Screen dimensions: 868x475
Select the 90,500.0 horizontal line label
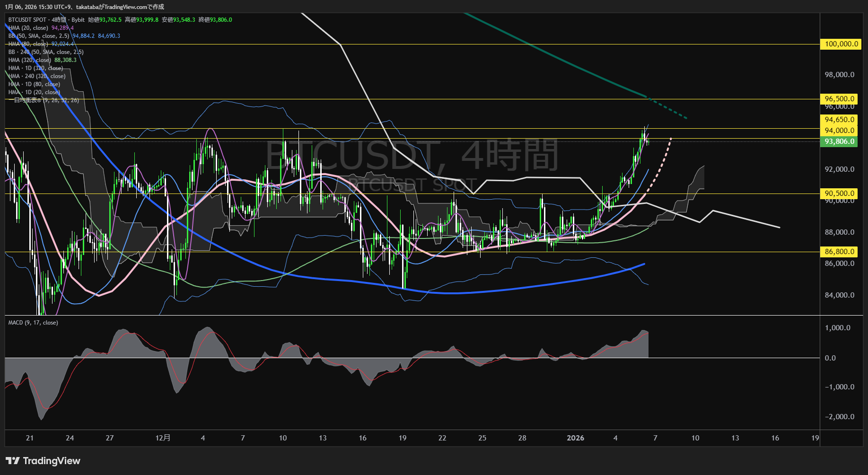tap(840, 194)
